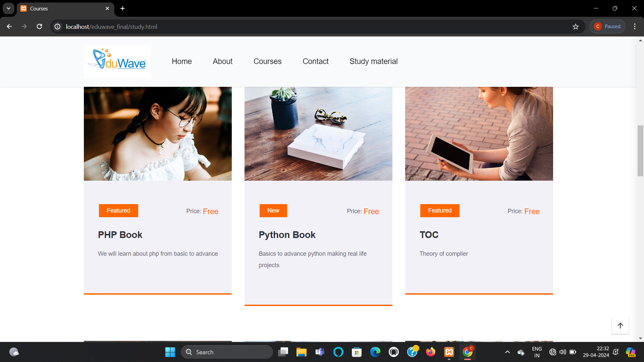Screen dimensions: 644x362
Task: Open the Courses navigation link
Action: [267, 61]
